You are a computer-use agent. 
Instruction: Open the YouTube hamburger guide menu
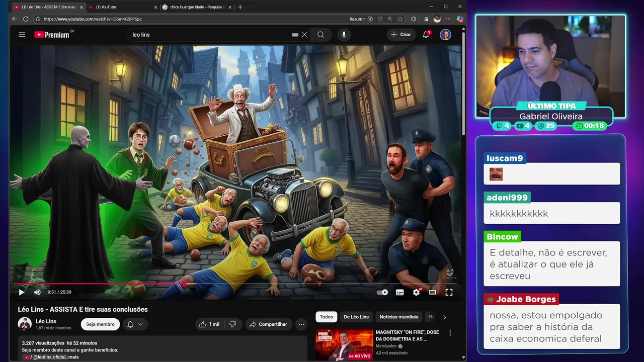click(x=22, y=35)
